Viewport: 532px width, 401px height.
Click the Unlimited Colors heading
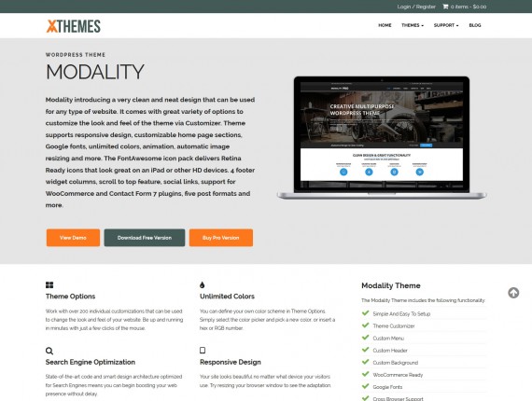(x=227, y=297)
